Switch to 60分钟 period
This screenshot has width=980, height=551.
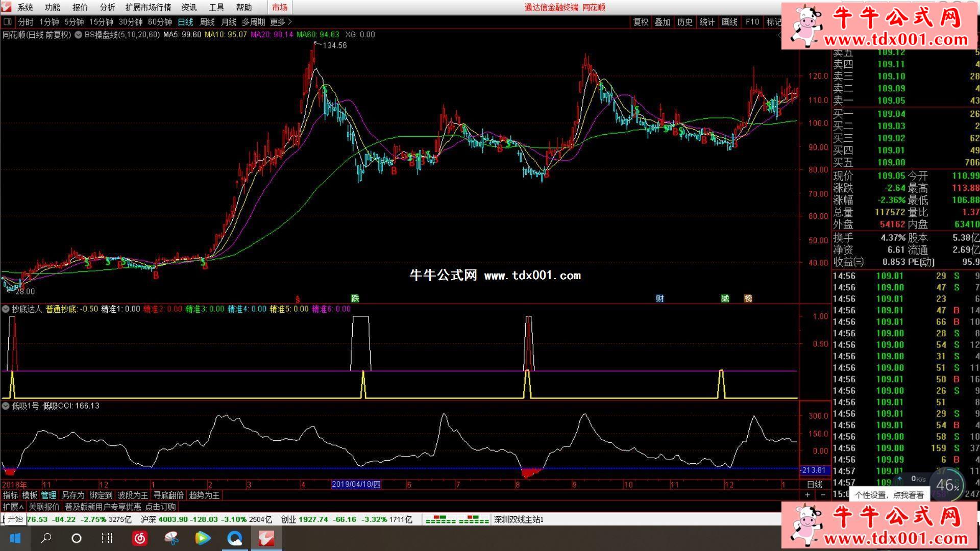point(160,22)
